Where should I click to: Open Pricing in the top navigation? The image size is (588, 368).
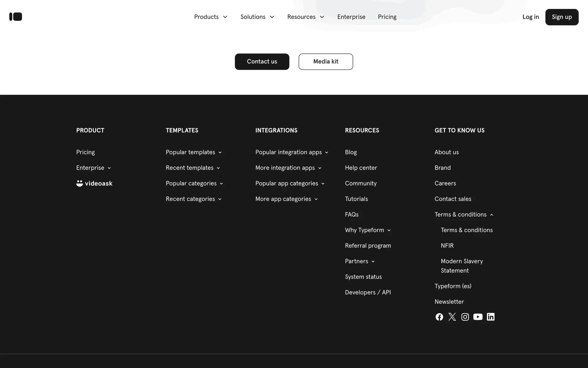pos(387,17)
